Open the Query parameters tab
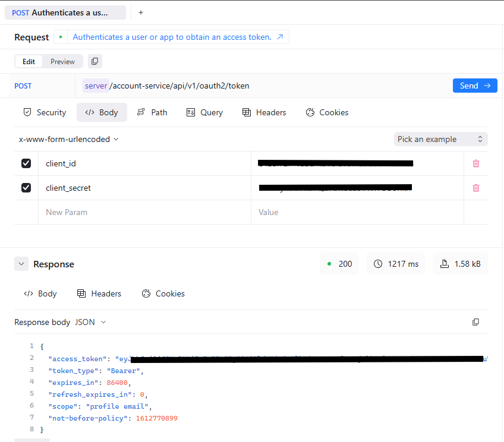This screenshot has width=504, height=442. pyautogui.click(x=204, y=112)
